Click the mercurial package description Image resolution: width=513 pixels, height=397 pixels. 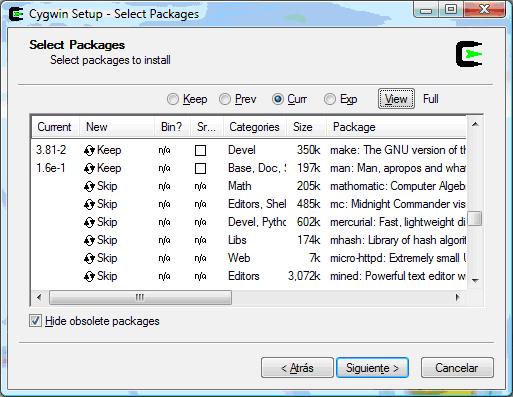point(398,222)
